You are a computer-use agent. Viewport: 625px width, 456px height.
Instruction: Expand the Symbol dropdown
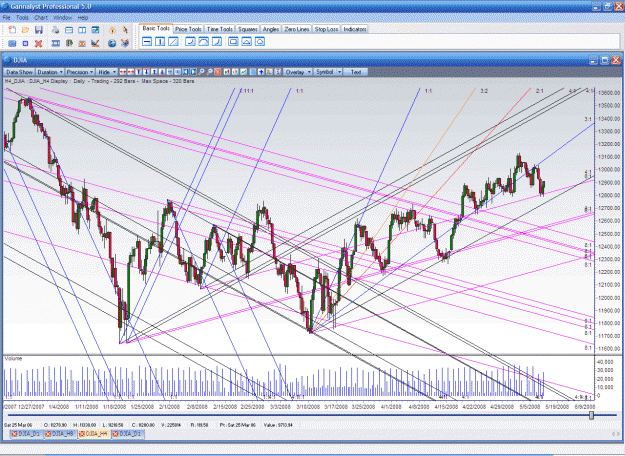click(339, 72)
